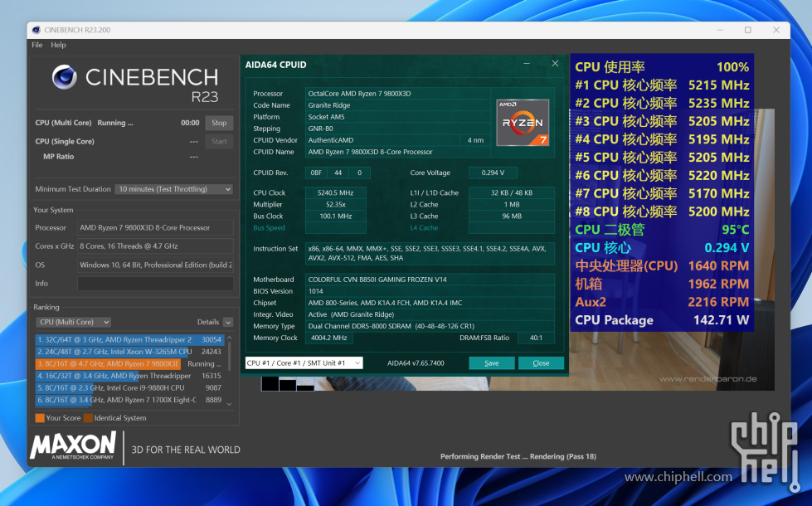The image size is (812, 506).
Task: Stop the running CPU Multi Core test
Action: click(x=219, y=123)
